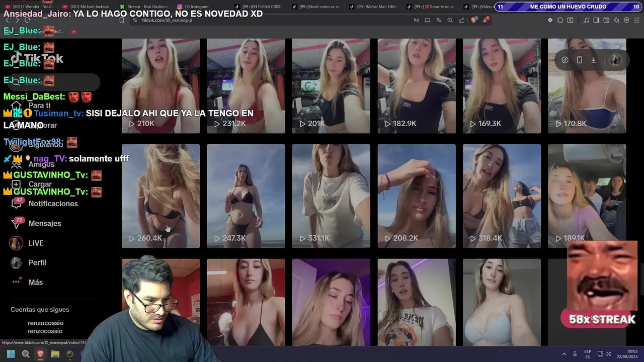Open Brave Wallet icon
This screenshot has width=644, height=362.
[606, 20]
